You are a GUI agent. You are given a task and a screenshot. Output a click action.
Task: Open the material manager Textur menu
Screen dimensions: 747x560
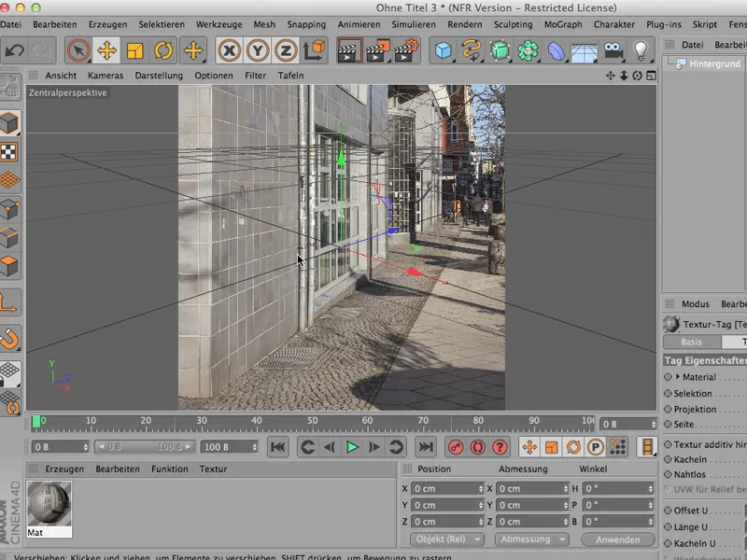tap(213, 469)
